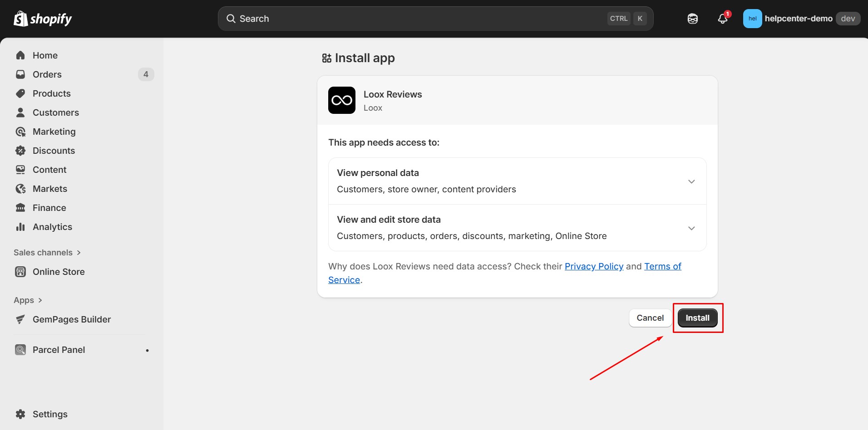
Task: Click the Shopify logo in header
Action: click(x=43, y=19)
